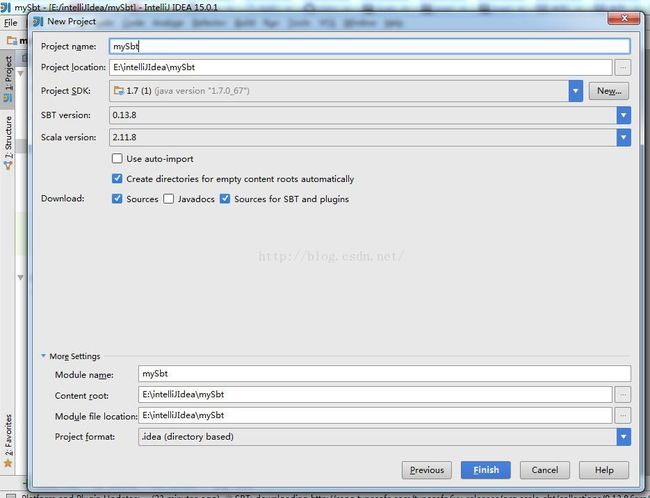Browse for Project location folder
The height and width of the screenshot is (498, 650).
pos(623,67)
